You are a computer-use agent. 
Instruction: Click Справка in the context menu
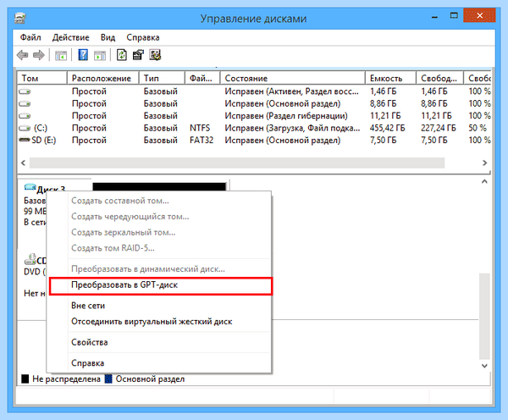pyautogui.click(x=159, y=363)
